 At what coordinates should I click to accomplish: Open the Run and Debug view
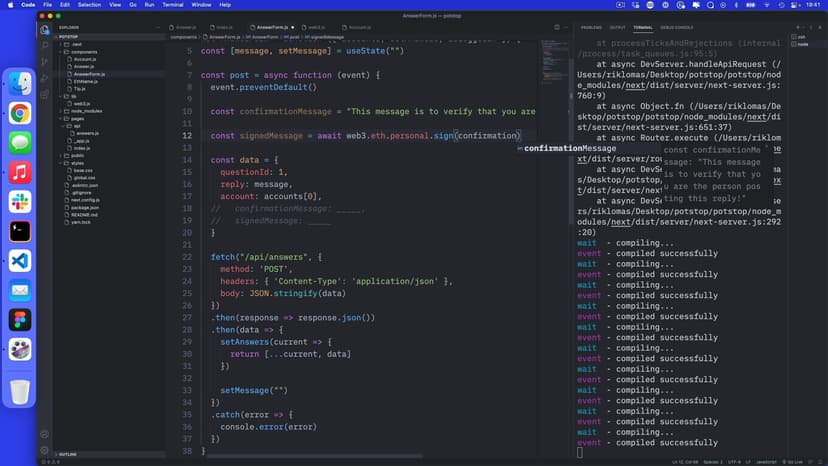point(45,79)
